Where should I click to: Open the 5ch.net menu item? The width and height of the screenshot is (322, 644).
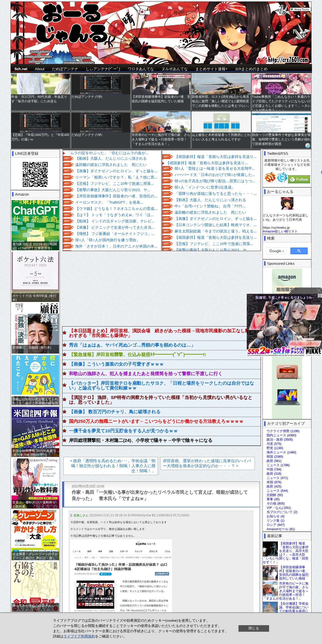coord(21,69)
